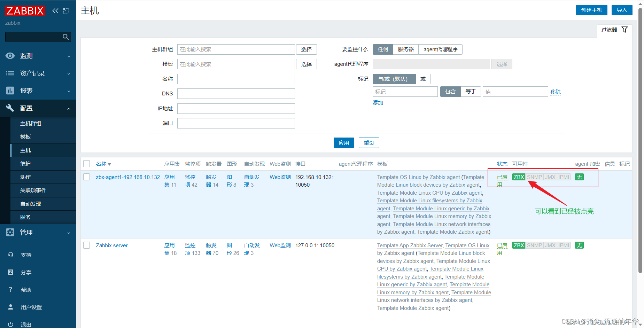
Task: Open 动作 under 配置
Action: pos(44,177)
